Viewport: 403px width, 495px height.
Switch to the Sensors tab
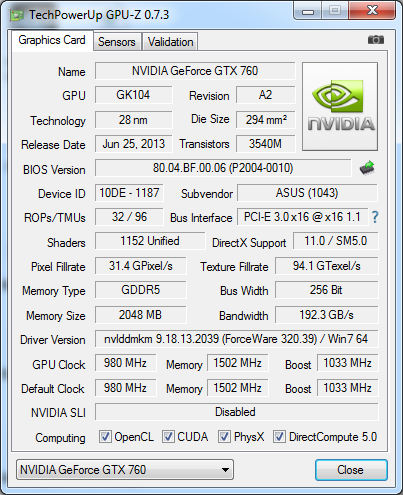(x=117, y=42)
